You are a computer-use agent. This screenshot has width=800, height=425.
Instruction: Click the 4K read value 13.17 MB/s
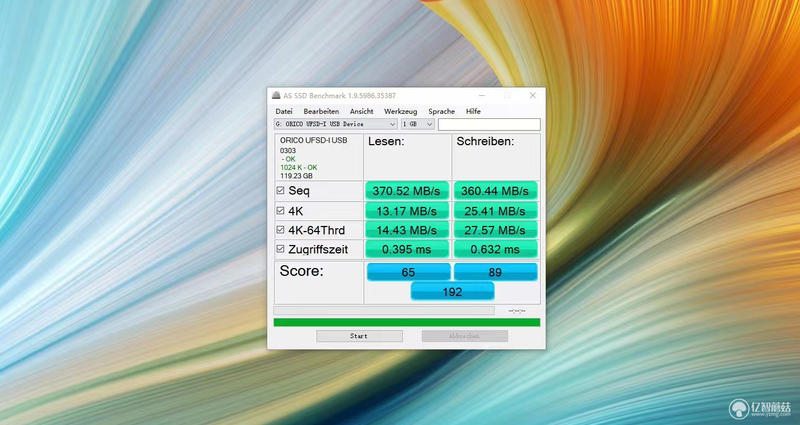tap(407, 211)
